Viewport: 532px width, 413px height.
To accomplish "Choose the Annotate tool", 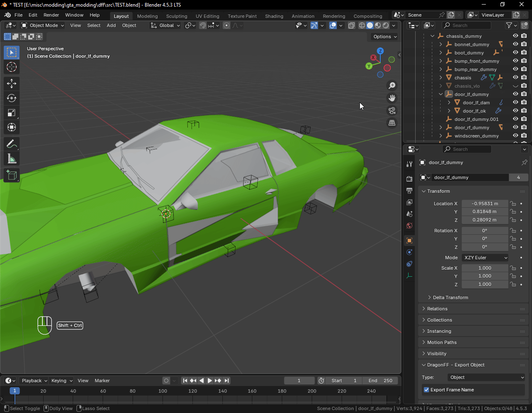I will pyautogui.click(x=12, y=144).
